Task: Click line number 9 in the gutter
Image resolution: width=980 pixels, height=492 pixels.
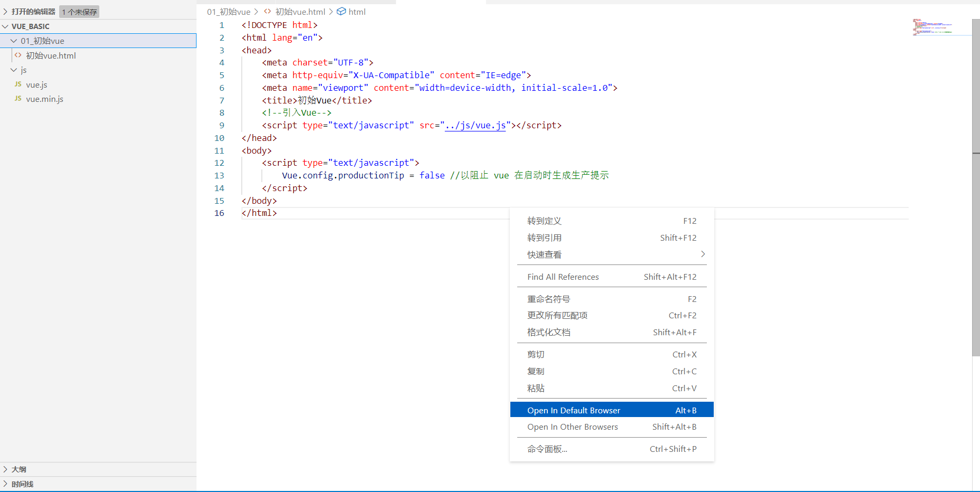Action: [x=222, y=125]
